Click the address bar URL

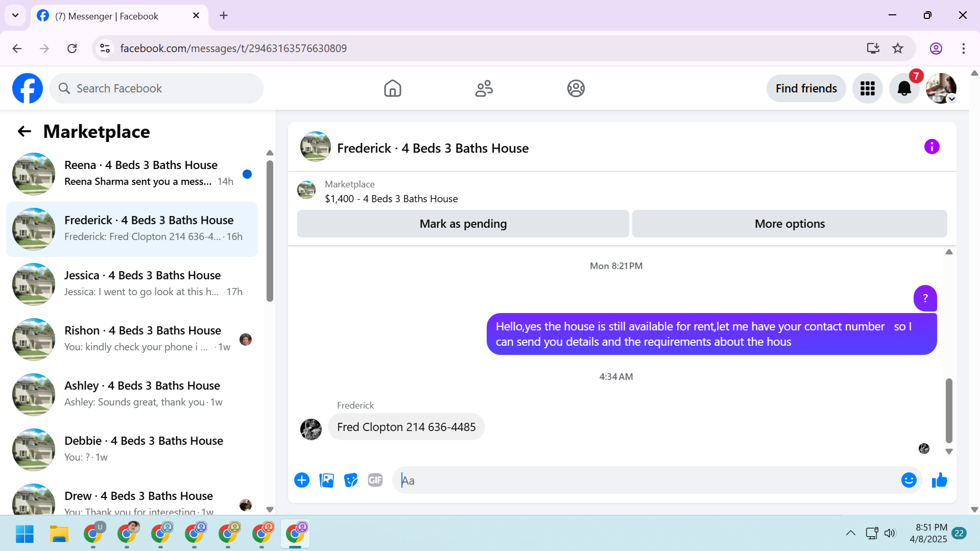click(x=233, y=49)
